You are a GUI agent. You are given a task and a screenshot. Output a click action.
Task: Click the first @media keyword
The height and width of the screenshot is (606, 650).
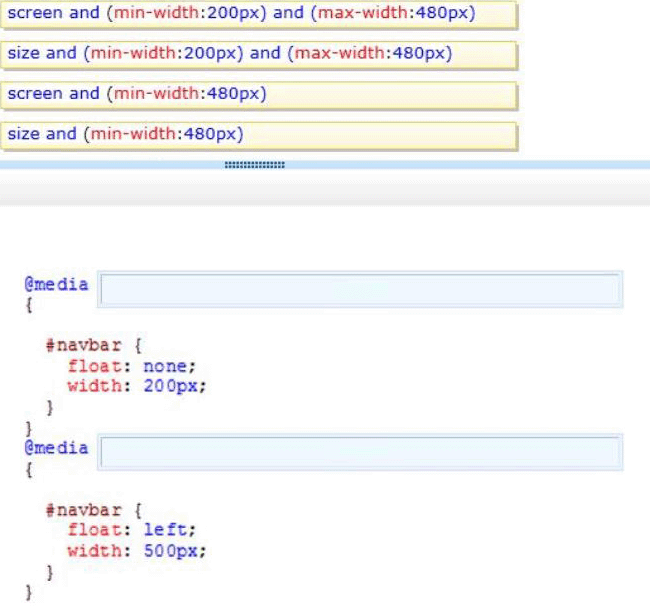coord(57,284)
